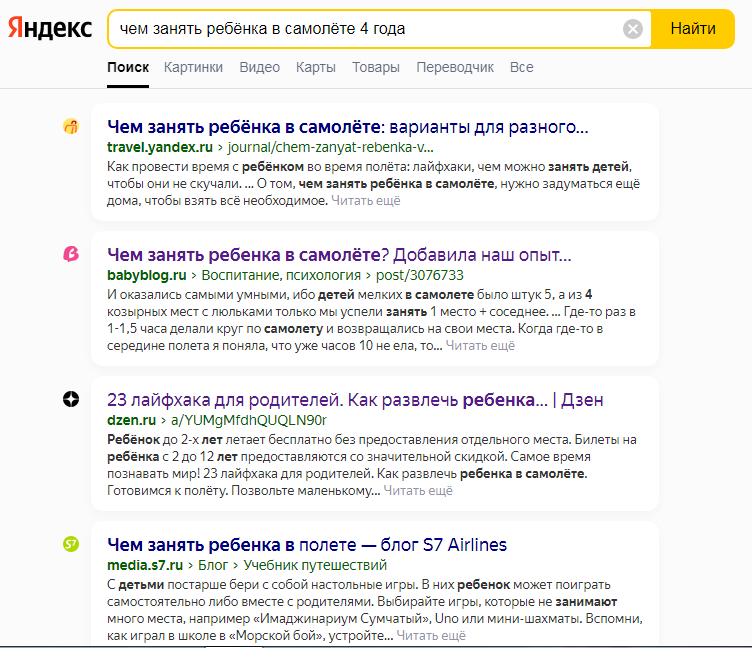Open the Воспитание, психология breadcrumb
This screenshot has width=752, height=648.
click(281, 275)
